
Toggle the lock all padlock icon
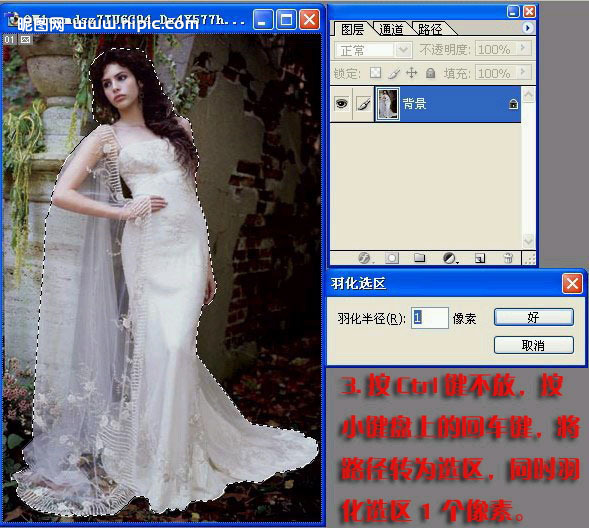[430, 73]
